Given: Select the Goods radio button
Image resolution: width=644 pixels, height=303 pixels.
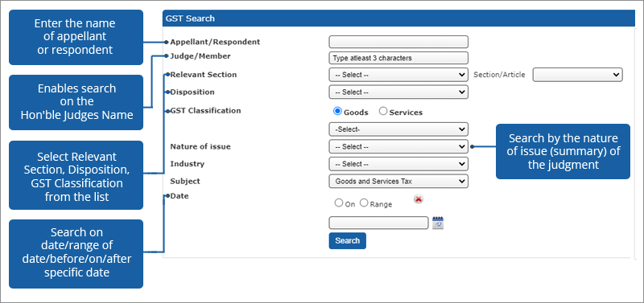Looking at the screenshot, I should point(337,111).
